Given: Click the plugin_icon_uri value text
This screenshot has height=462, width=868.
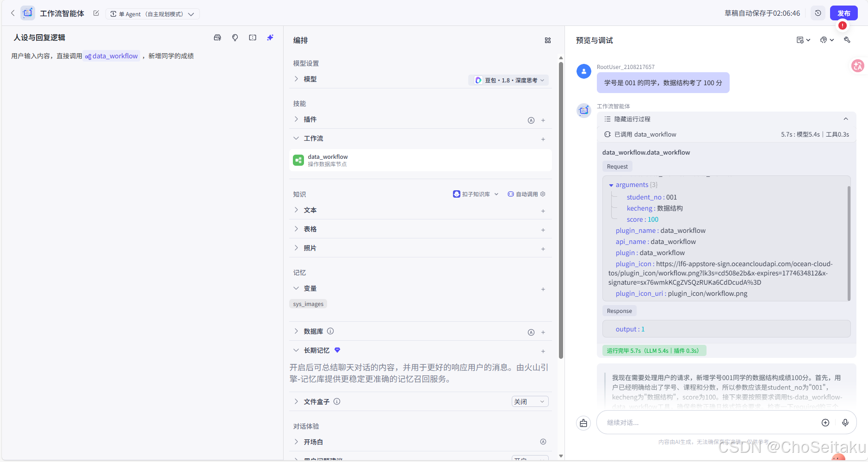Looking at the screenshot, I should 707,293.
